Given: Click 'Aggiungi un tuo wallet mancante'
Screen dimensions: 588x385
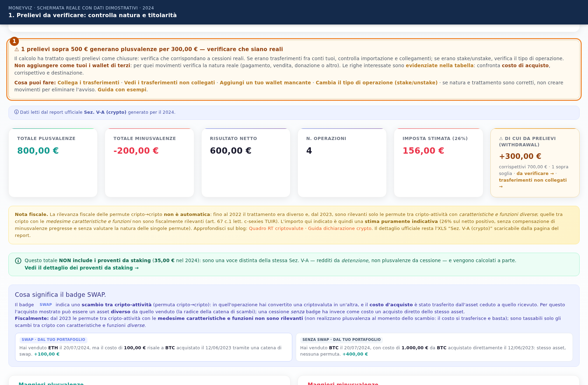Looking at the screenshot, I should point(265,83).
